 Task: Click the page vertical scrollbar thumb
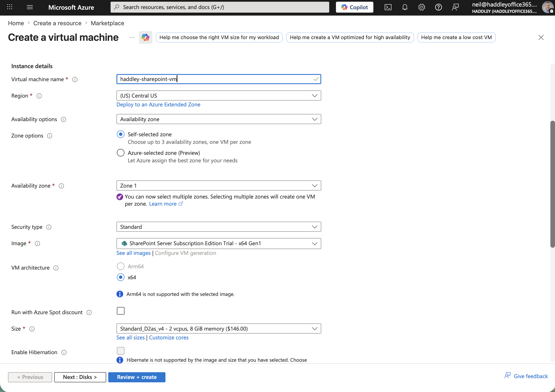tap(552, 184)
